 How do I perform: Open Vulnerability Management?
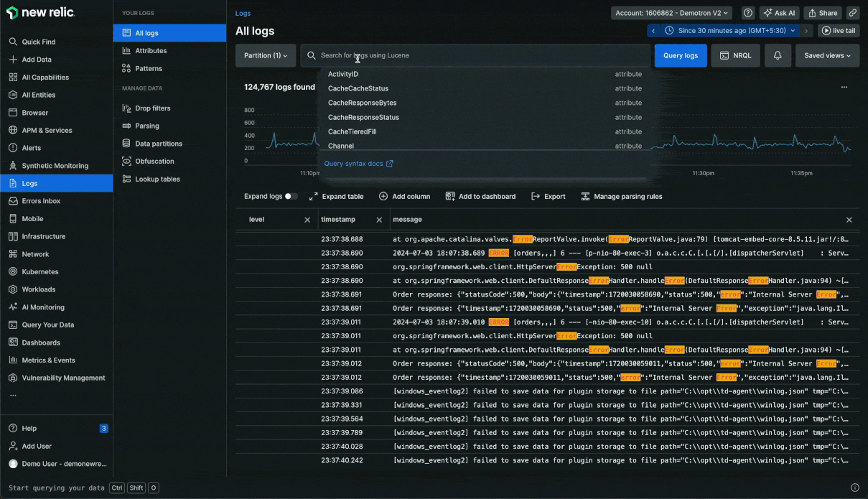(56, 378)
